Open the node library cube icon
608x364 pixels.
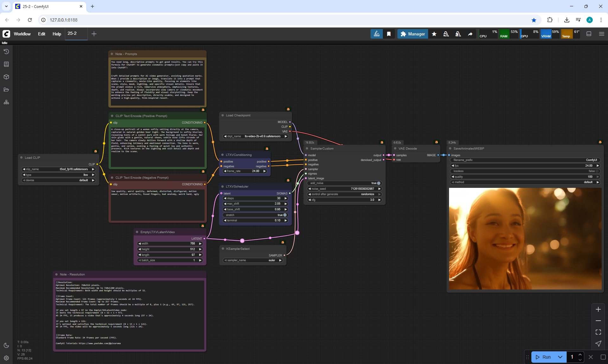point(6,77)
